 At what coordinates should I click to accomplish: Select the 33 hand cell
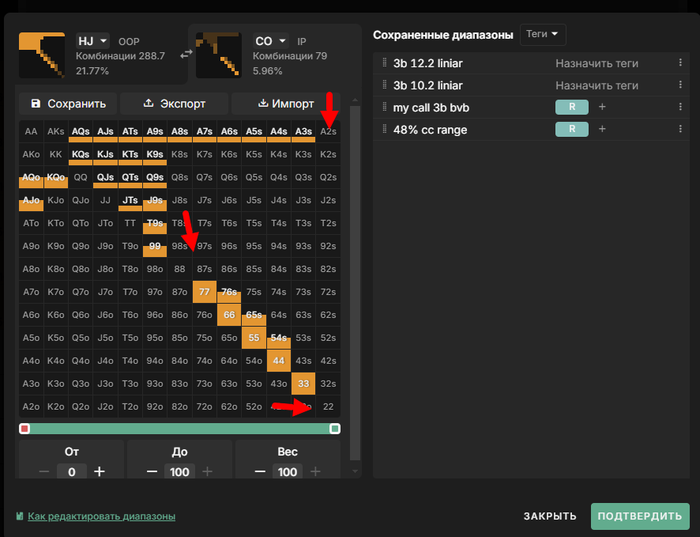click(x=304, y=384)
